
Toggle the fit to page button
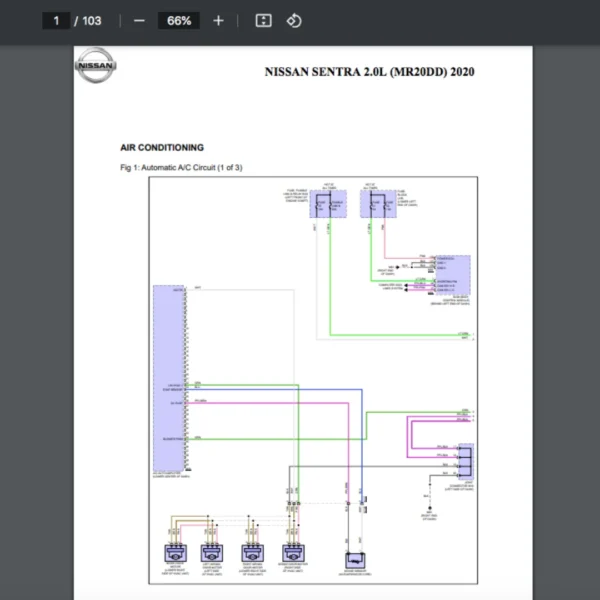tap(263, 21)
